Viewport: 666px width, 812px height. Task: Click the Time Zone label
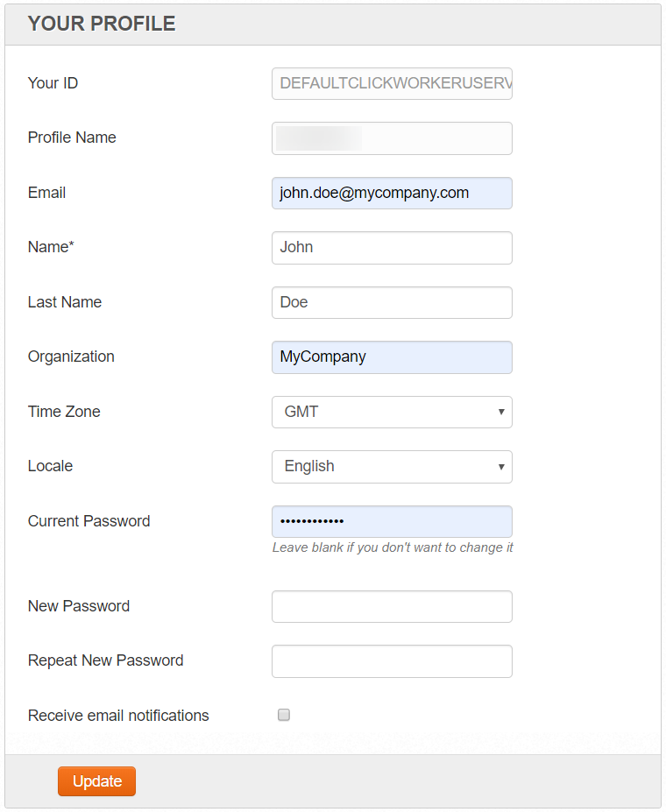(64, 412)
